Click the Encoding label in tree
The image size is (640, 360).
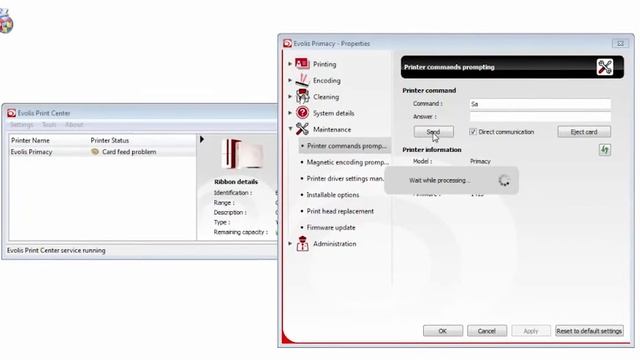[x=327, y=80]
